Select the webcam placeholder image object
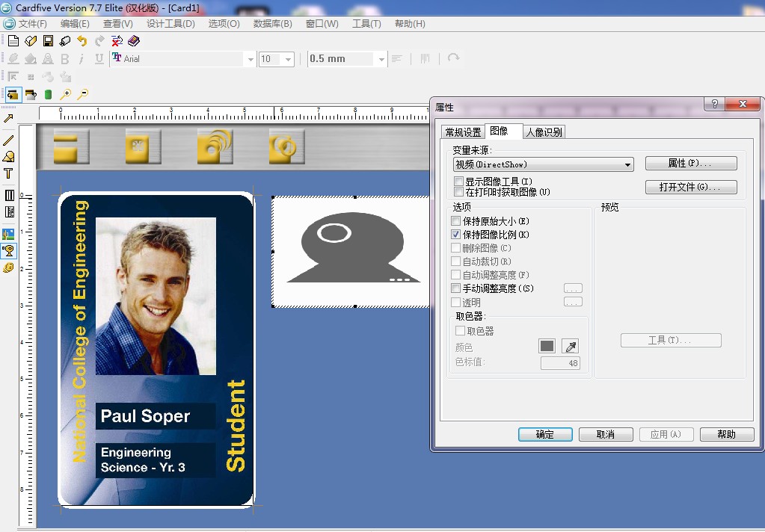 (351, 252)
